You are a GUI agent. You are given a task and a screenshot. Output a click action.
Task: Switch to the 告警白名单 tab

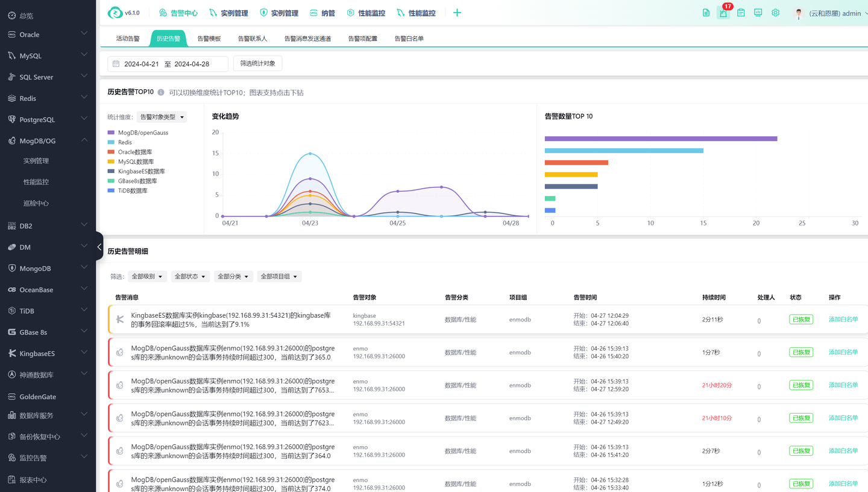[x=409, y=39]
